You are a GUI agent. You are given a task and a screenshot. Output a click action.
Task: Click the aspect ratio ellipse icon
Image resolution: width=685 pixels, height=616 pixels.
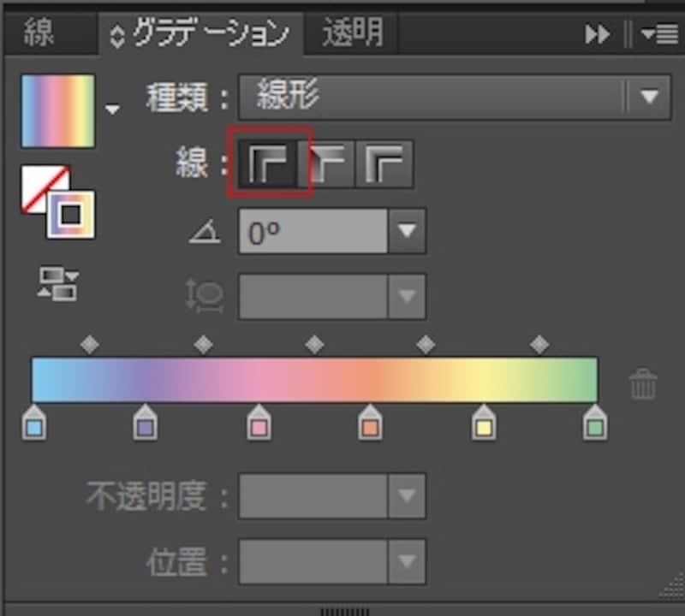[x=205, y=296]
